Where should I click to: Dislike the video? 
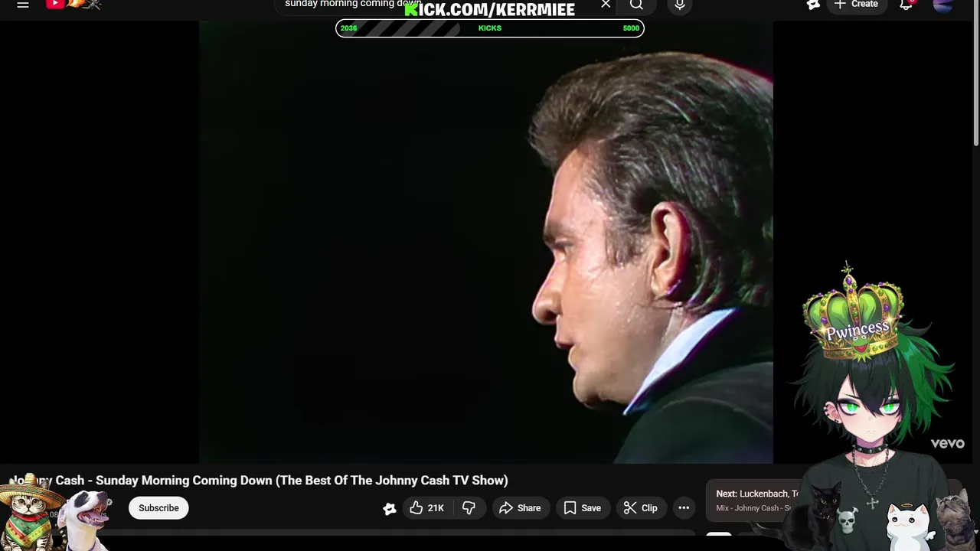click(x=469, y=508)
